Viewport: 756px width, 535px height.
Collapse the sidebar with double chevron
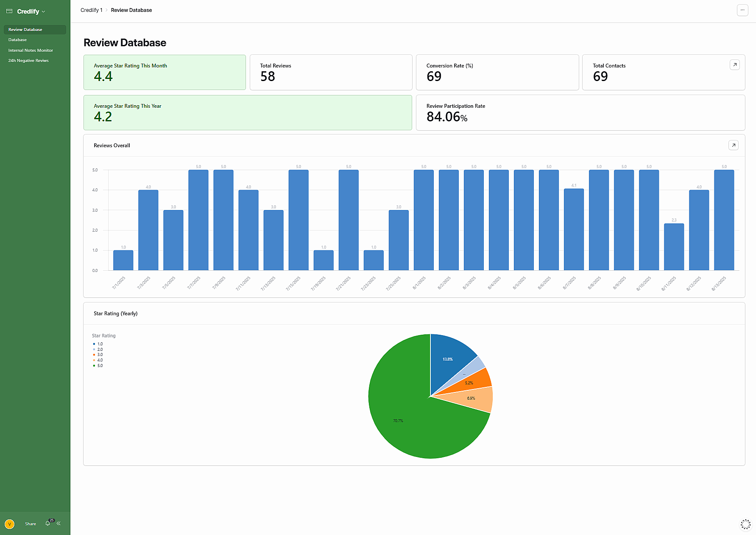[x=59, y=524]
